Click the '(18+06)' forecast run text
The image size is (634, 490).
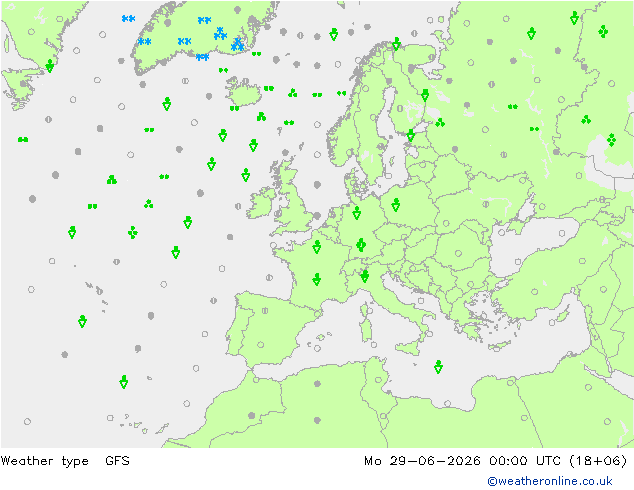point(598,461)
